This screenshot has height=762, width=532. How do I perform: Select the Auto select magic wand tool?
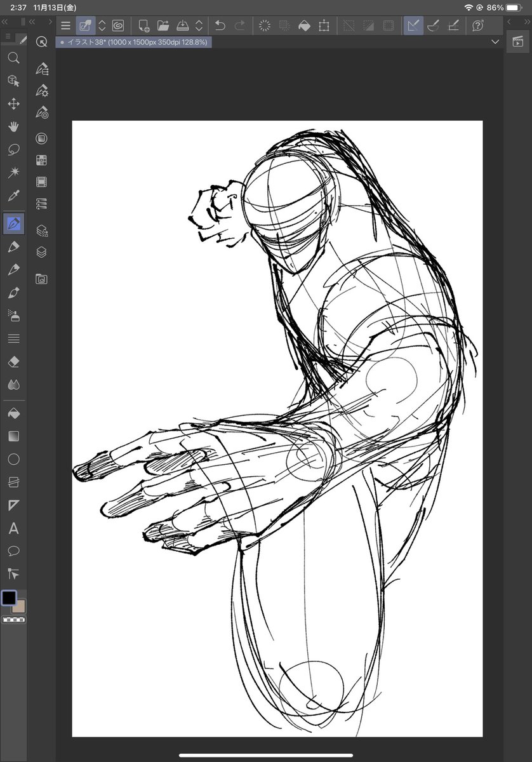pyautogui.click(x=13, y=172)
